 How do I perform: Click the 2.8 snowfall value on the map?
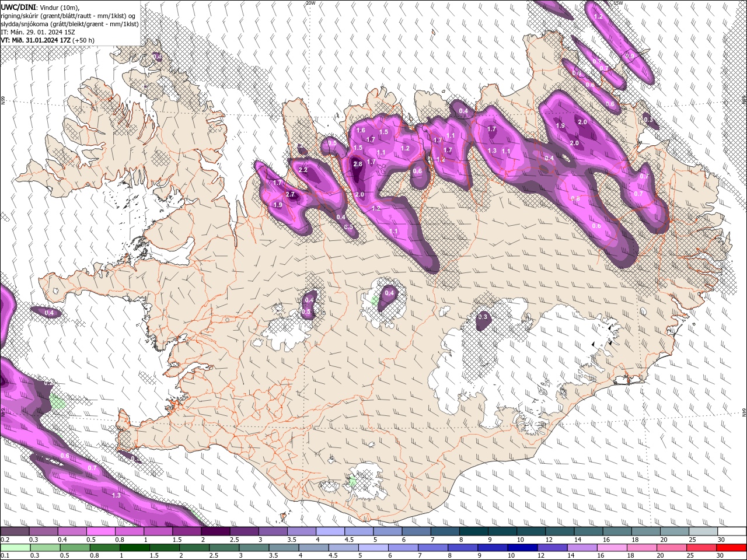(x=358, y=165)
